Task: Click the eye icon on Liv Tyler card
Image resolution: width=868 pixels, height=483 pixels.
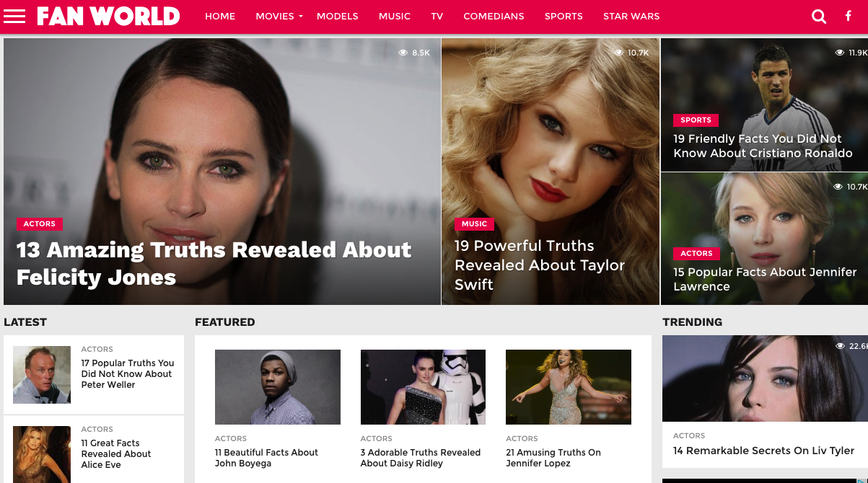Action: 840,346
